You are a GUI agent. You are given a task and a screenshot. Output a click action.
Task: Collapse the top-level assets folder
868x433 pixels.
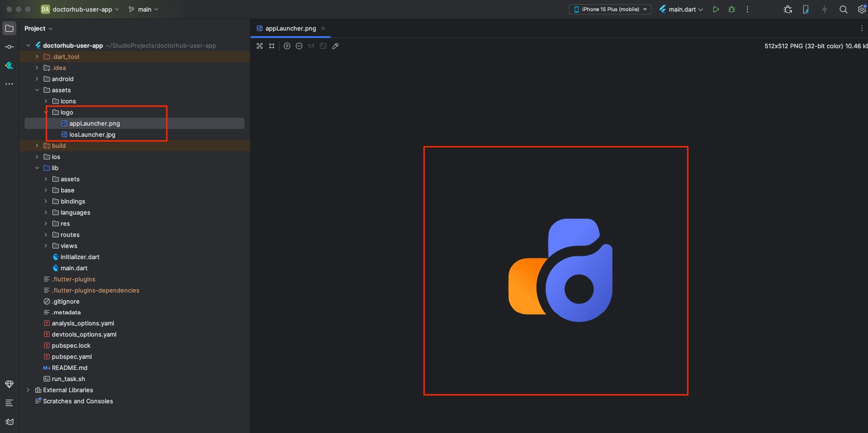[37, 90]
